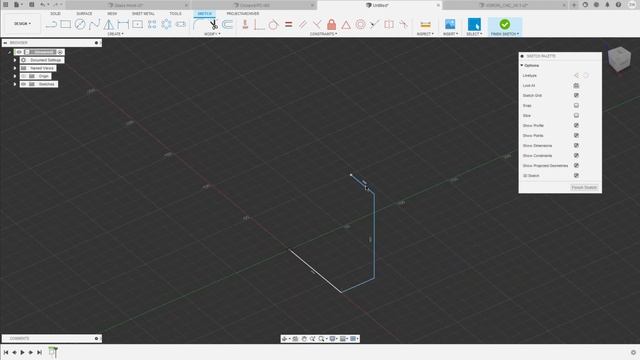This screenshot has height=360, width=640.
Task: Apply the Parallel constraint
Action: [302, 24]
